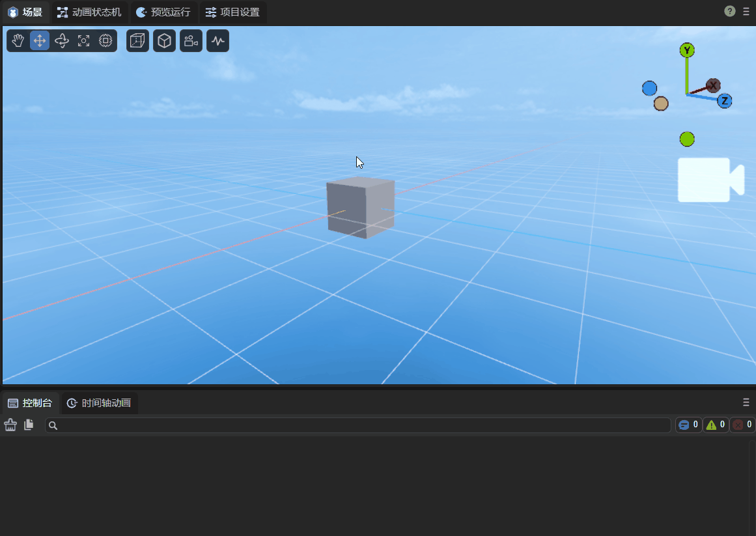This screenshot has height=536, width=756.
Task: Select the rect transform tool
Action: point(105,41)
